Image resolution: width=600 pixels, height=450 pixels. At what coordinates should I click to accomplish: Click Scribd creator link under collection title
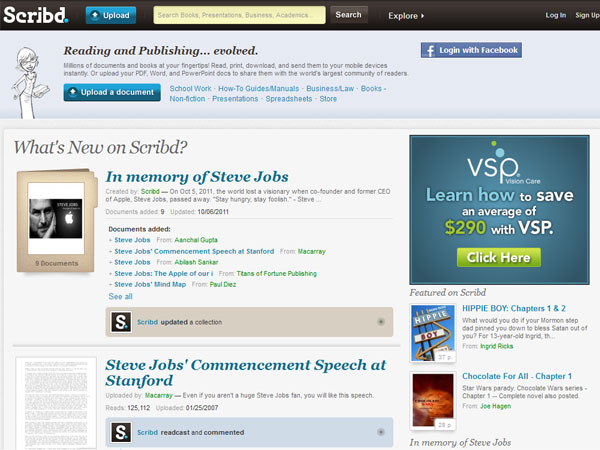point(150,191)
